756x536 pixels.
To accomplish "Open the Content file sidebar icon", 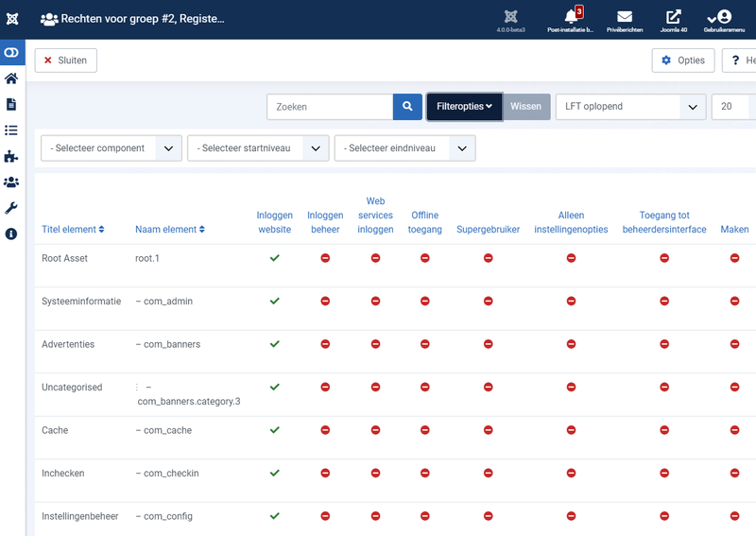I will click(11, 104).
